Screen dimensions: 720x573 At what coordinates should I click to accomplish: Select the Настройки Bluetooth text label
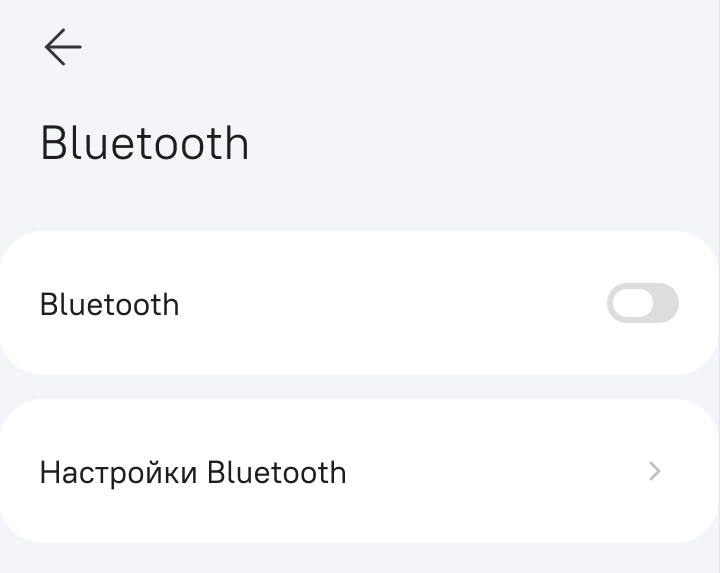pos(193,472)
